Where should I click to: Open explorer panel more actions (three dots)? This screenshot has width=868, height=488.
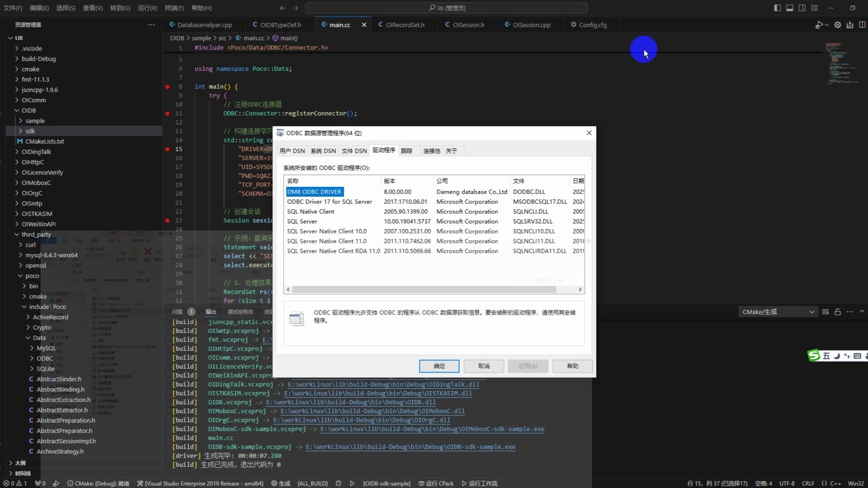pos(151,25)
